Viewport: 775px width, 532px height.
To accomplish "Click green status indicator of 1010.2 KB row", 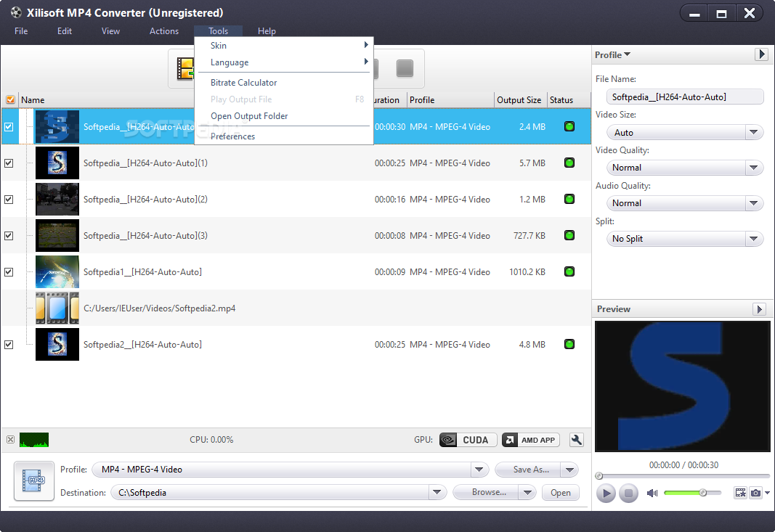I will point(569,271).
